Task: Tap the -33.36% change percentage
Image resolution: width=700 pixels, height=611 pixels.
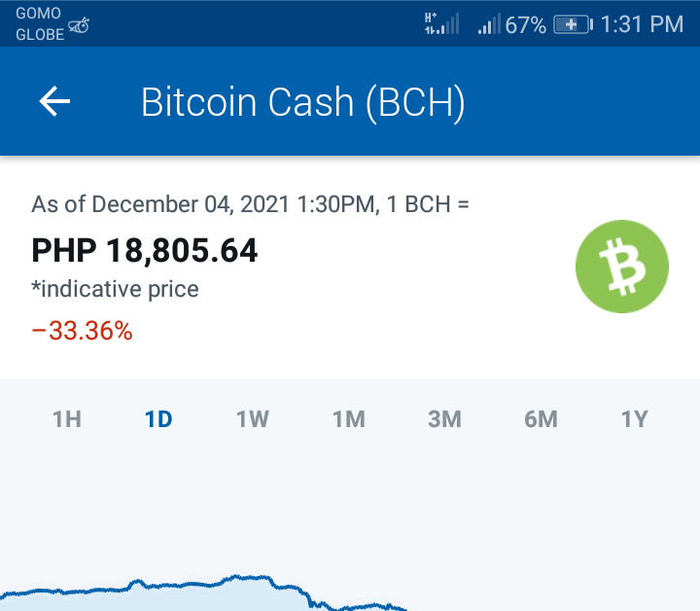Action: (x=82, y=331)
